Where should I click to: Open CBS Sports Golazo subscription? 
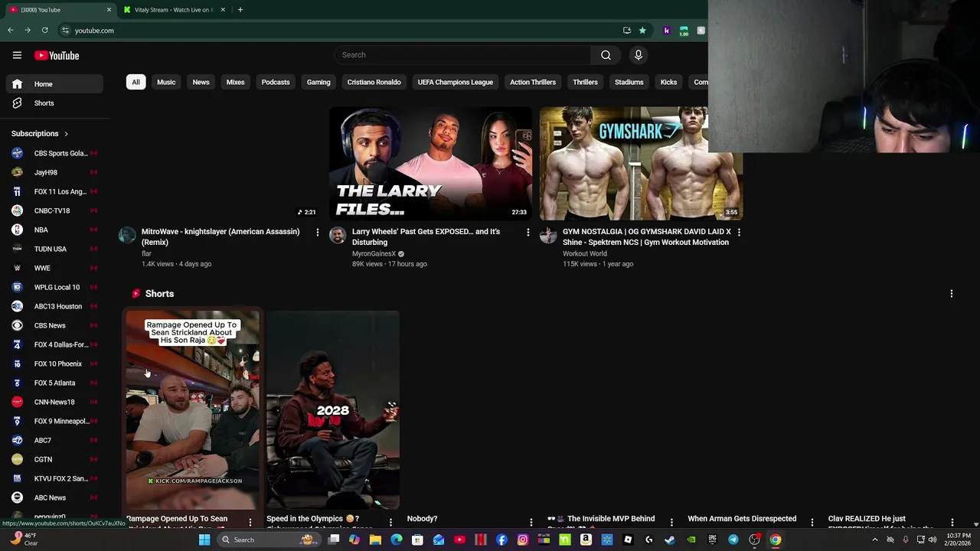point(54,153)
